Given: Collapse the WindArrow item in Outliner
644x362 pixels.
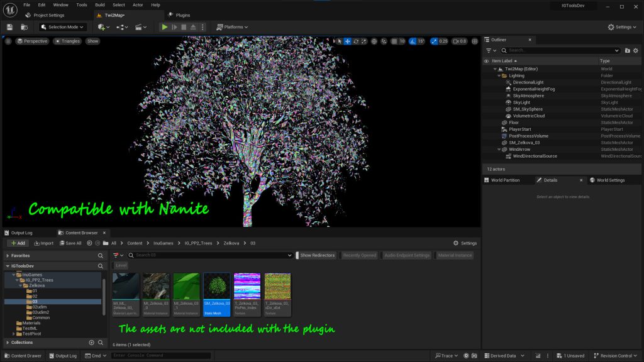Looking at the screenshot, I should click(499, 150).
